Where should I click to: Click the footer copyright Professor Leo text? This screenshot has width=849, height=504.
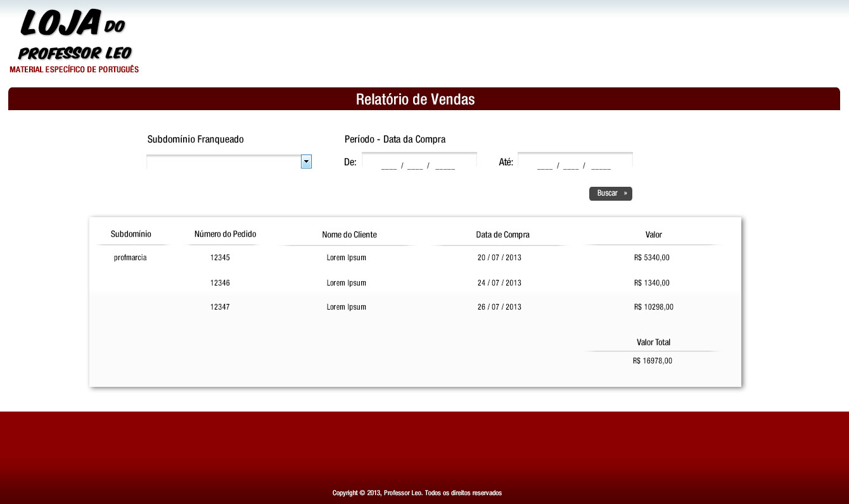coord(417,493)
